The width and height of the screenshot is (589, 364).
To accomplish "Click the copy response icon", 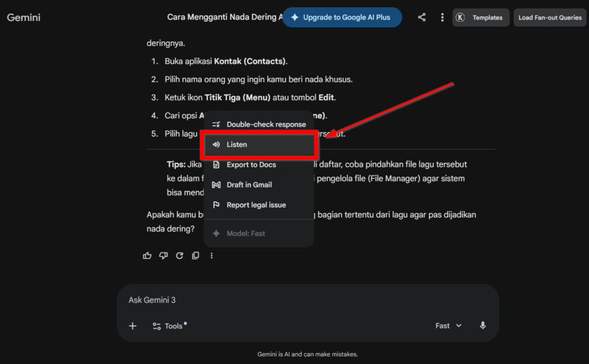I will (196, 255).
